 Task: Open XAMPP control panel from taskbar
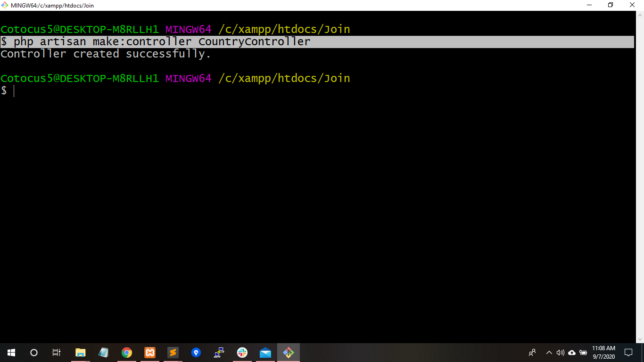(x=150, y=353)
